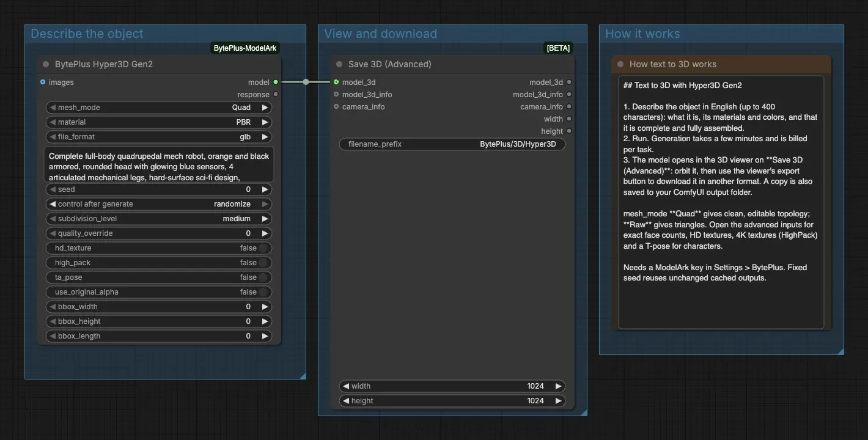
Task: Toggle use_original_alpha on
Action: (x=263, y=292)
